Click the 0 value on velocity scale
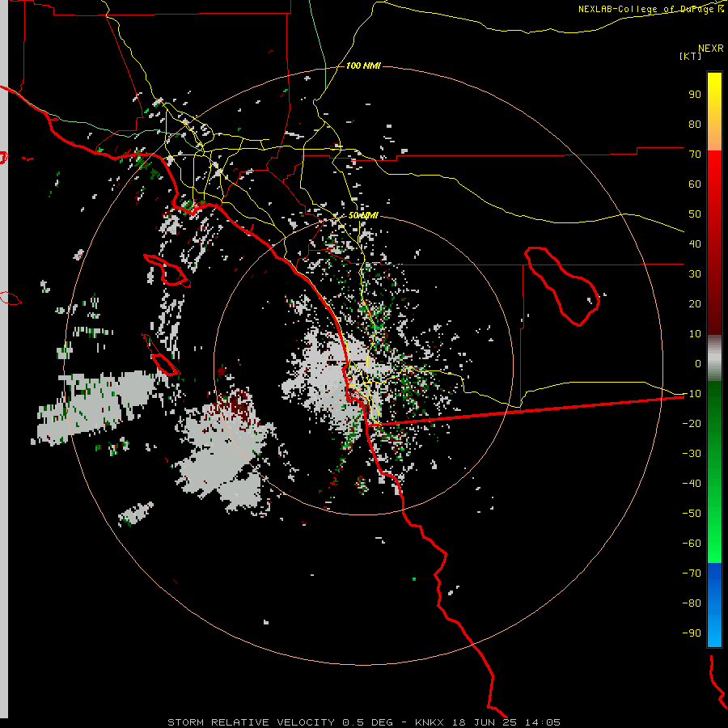 pos(698,363)
